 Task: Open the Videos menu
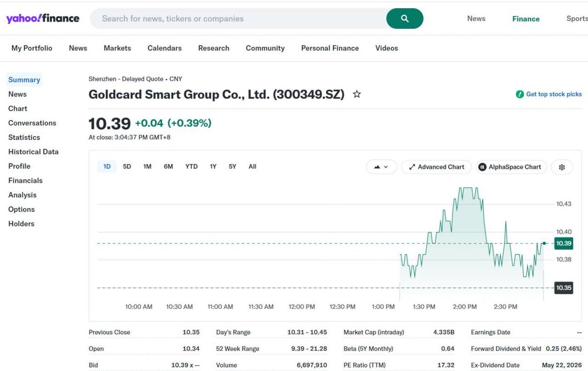tap(387, 48)
